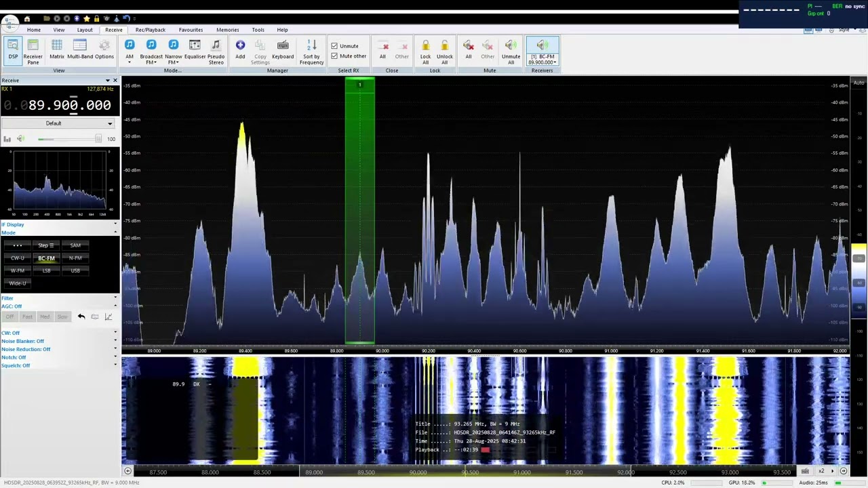Open the Multi-Band view
Image resolution: width=868 pixels, height=488 pixels.
(80, 49)
